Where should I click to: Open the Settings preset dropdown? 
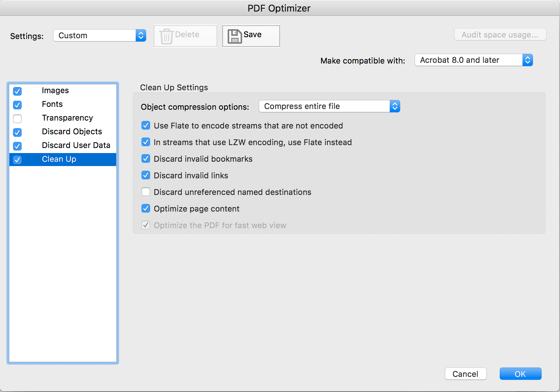click(x=100, y=35)
